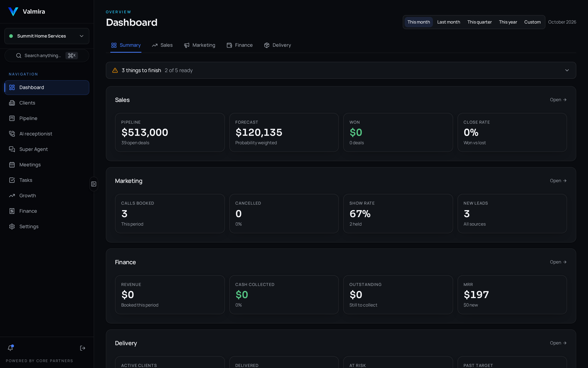Open the Summit Home Services workspace dropdown
Screen dimensions: 588x368
[x=47, y=36]
